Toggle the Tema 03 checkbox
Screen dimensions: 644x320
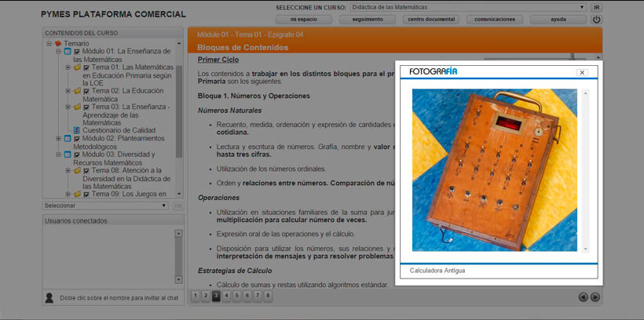click(x=86, y=107)
